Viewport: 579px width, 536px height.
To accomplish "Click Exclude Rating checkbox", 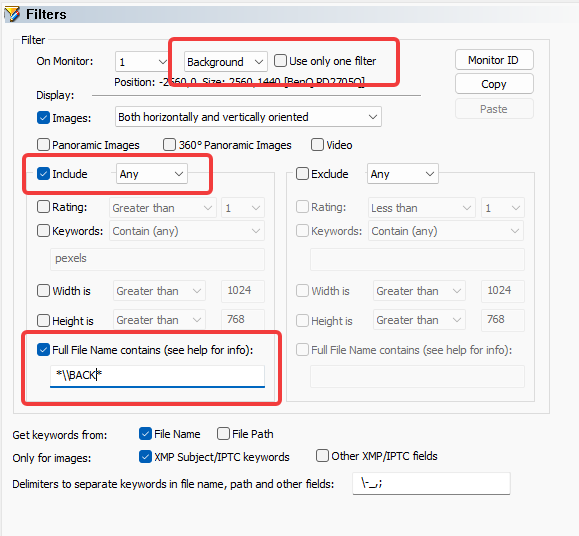I will coord(302,207).
